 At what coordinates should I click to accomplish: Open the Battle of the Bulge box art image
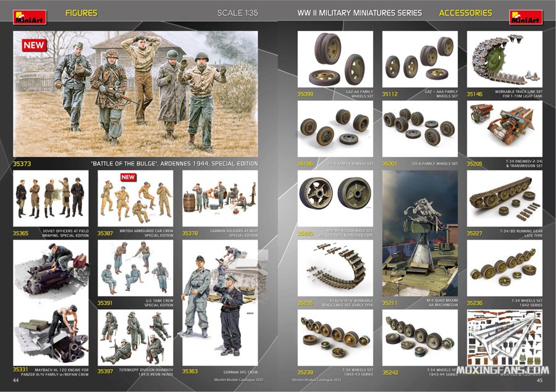coord(135,94)
